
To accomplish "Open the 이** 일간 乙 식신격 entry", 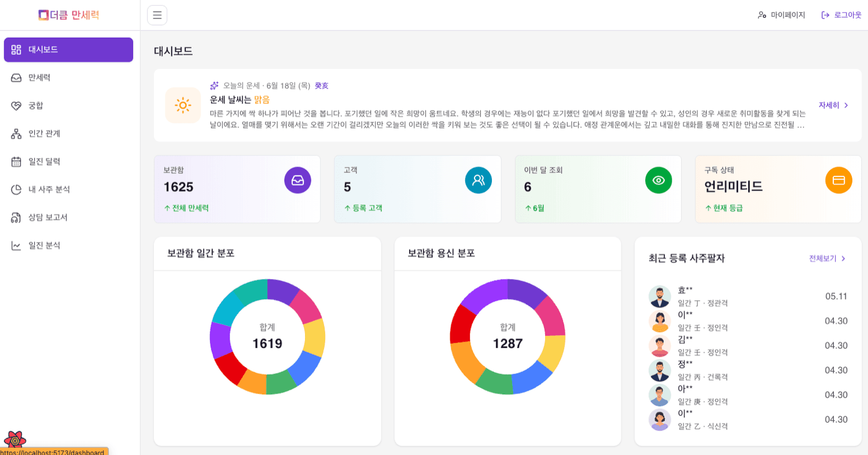I will point(748,420).
